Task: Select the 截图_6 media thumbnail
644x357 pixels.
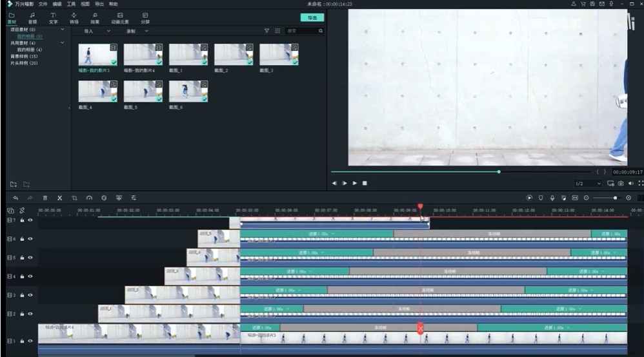Action: pos(188,91)
